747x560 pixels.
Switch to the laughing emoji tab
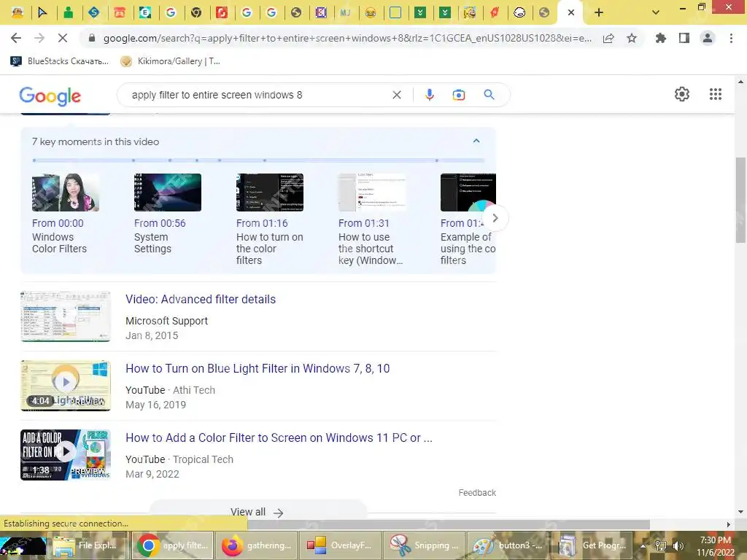pos(370,13)
